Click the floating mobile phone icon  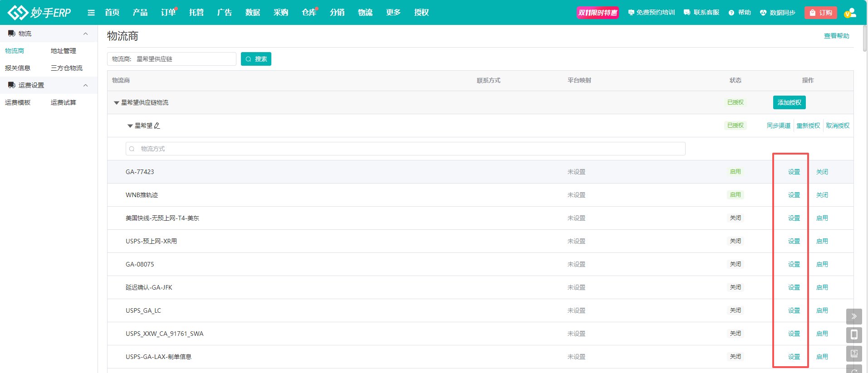coord(853,335)
